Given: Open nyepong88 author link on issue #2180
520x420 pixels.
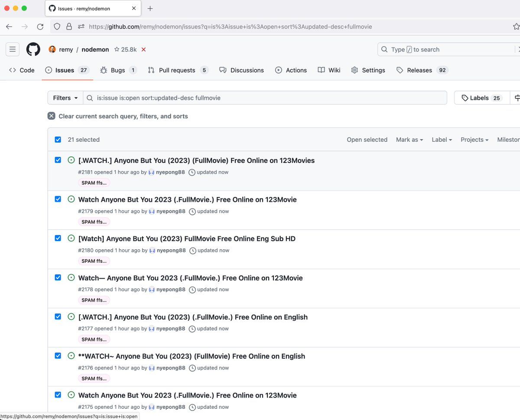Looking at the screenshot, I should [171, 251].
